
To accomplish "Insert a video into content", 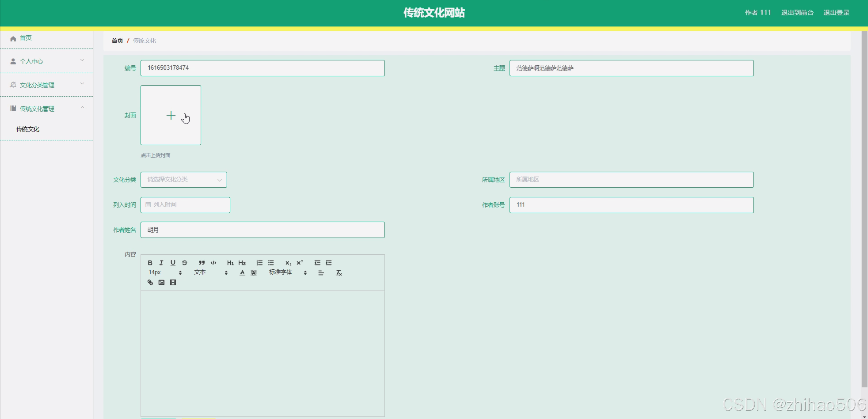I will 173,282.
